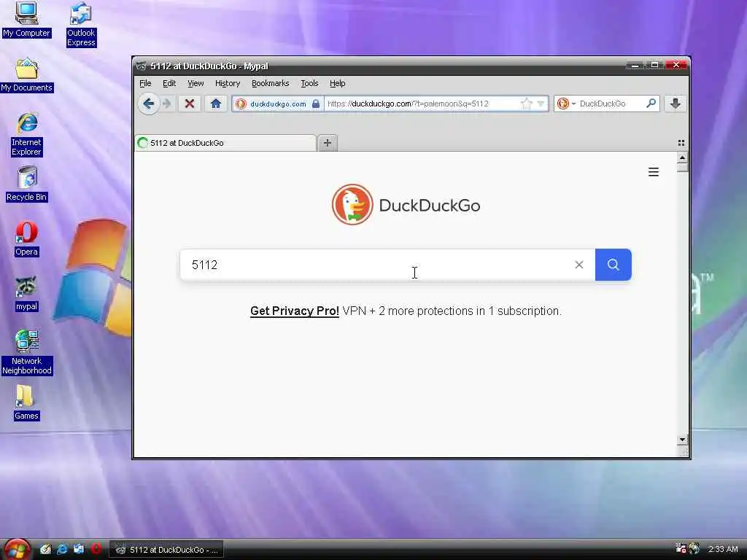Screen dimensions: 747x560
Task: Click the Outlook Express quick launch icon
Action: coord(79,549)
